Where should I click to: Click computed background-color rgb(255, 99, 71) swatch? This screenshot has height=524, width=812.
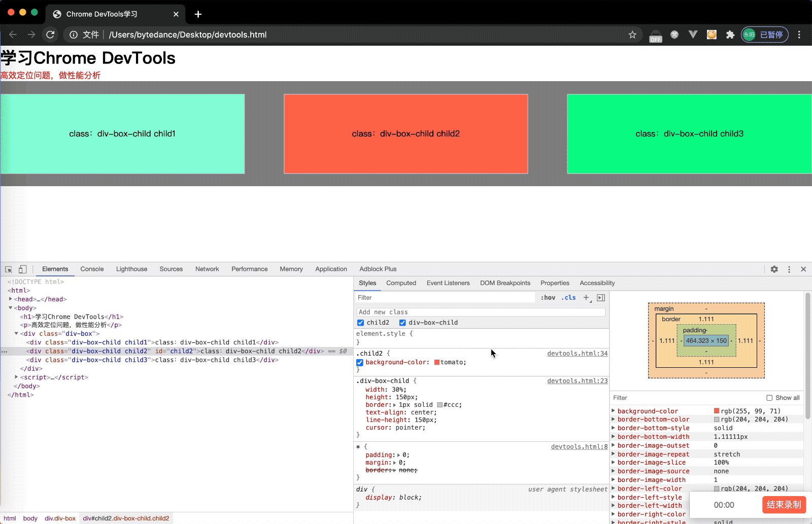point(717,411)
